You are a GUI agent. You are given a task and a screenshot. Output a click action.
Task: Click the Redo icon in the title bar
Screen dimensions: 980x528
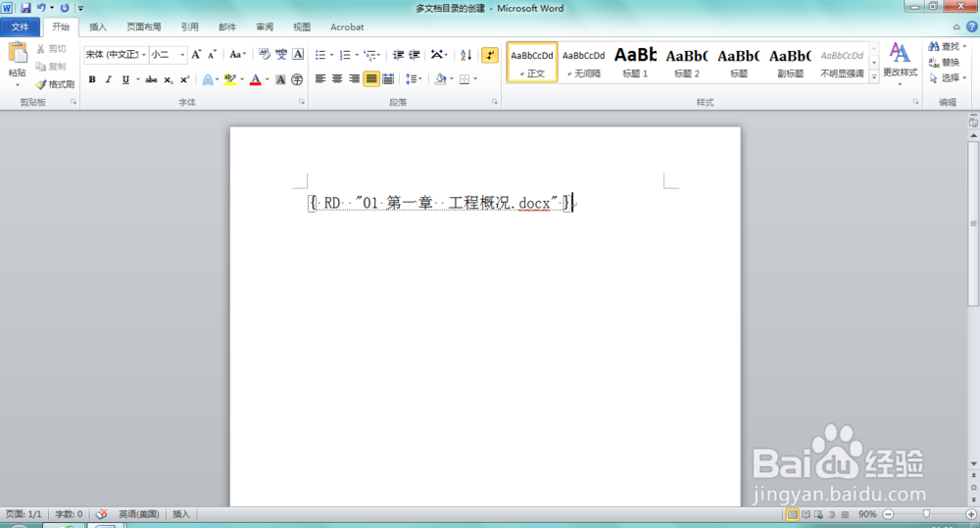click(x=65, y=8)
